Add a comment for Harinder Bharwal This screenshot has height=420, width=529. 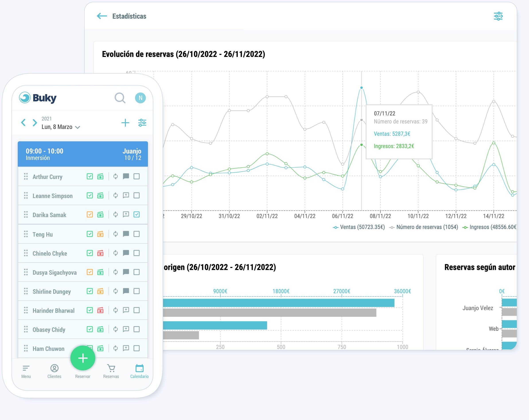(126, 310)
